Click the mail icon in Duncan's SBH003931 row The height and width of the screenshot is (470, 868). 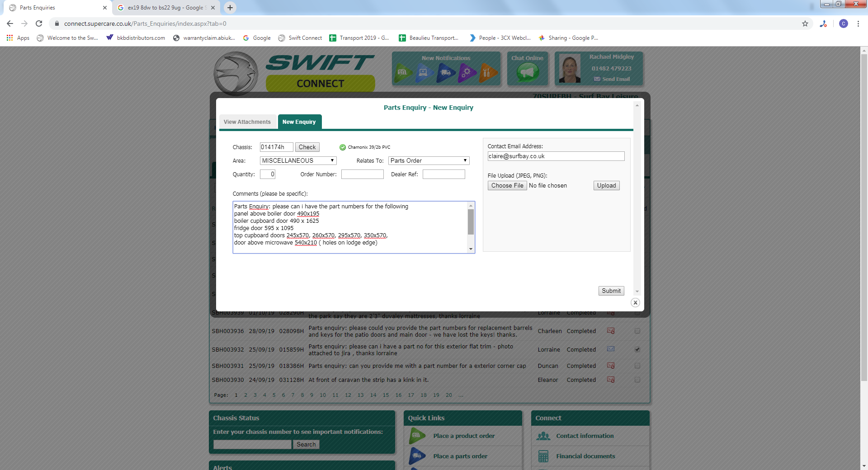(611, 366)
